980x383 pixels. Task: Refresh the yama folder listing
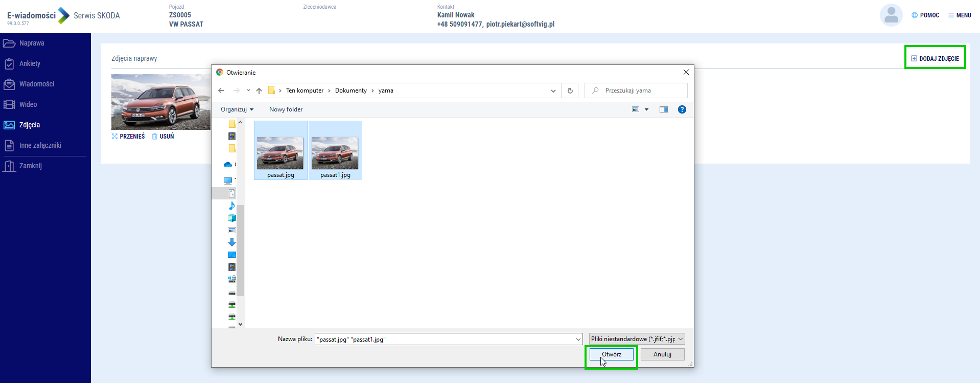(x=570, y=91)
